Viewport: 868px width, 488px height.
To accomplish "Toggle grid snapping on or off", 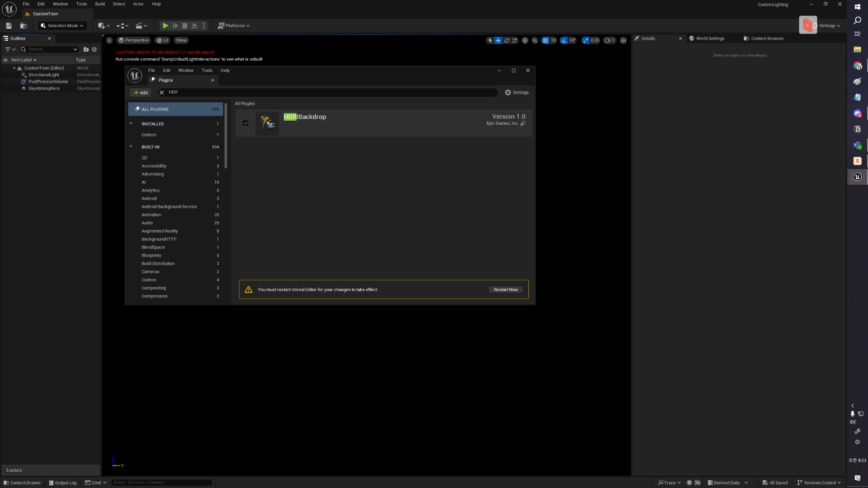I will click(545, 41).
